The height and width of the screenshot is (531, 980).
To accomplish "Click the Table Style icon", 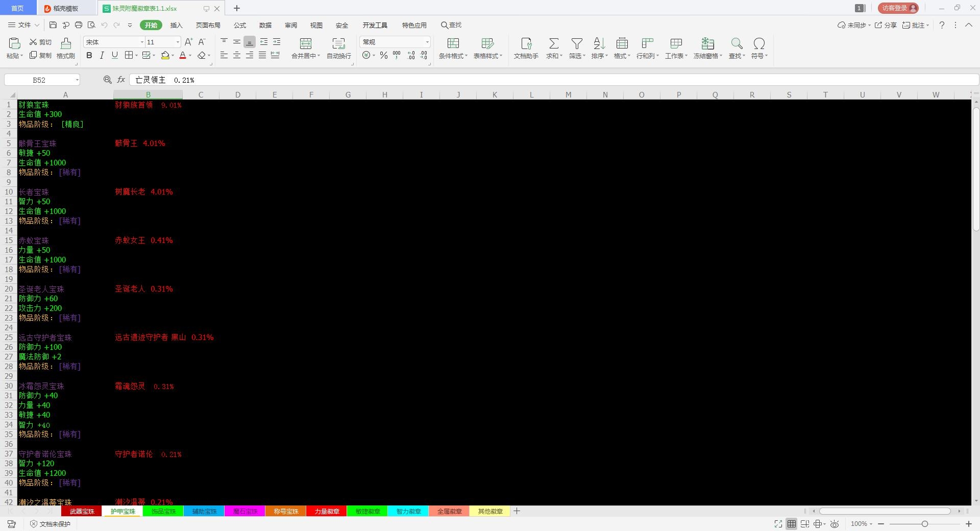I will point(487,43).
